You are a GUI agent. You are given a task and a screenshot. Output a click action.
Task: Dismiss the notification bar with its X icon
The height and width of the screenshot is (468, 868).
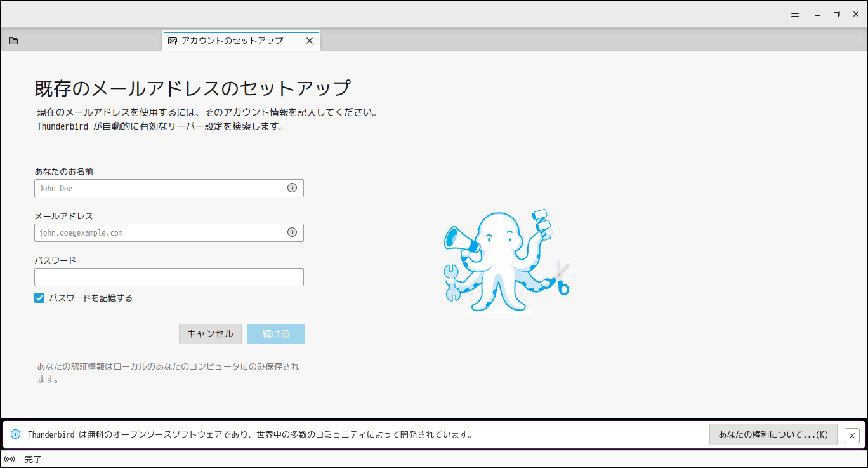tap(852, 434)
